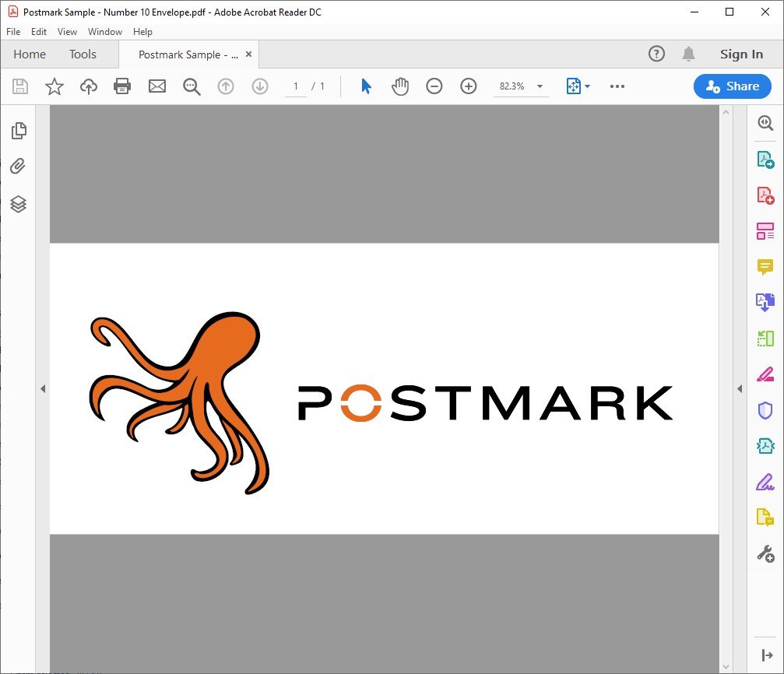Open Fill & Sign purple pen tool
Viewport: 784px width, 674px height.
[x=765, y=482]
